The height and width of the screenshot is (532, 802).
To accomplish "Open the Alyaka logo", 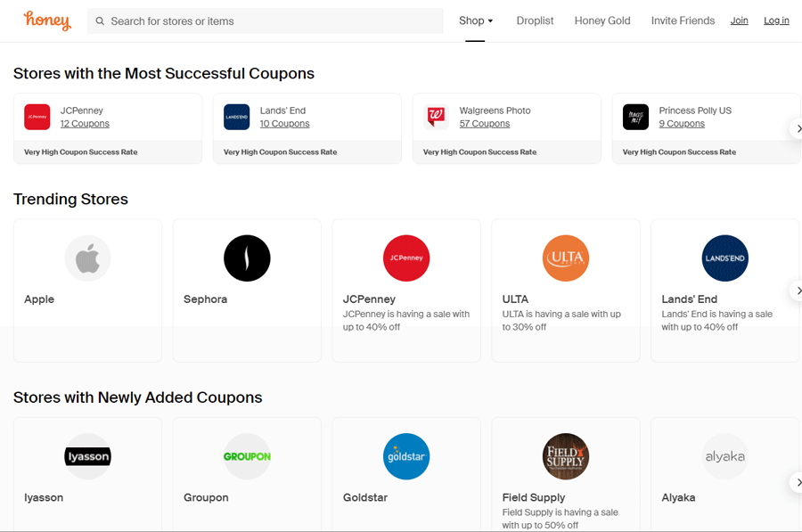I will [725, 456].
